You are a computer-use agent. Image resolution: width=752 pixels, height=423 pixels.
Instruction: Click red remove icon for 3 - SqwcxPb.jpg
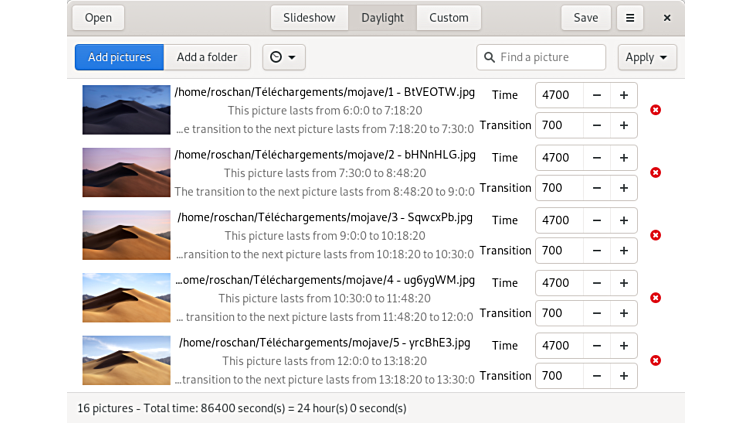[x=655, y=235]
